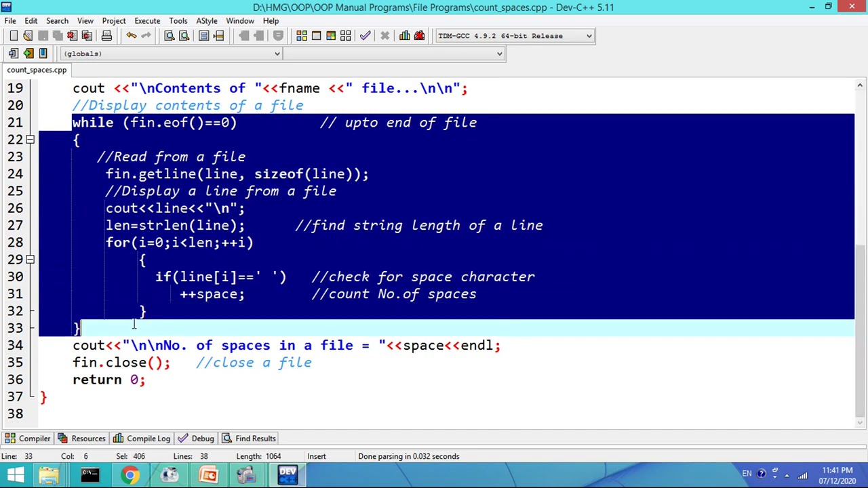868x488 pixels.
Task: Collapse the code fold at line 22
Action: click(30, 140)
